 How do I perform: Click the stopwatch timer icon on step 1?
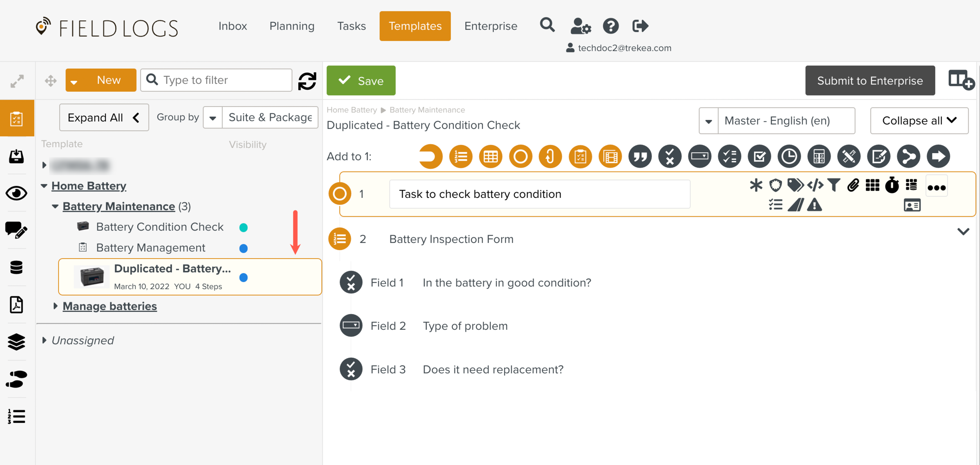[892, 185]
